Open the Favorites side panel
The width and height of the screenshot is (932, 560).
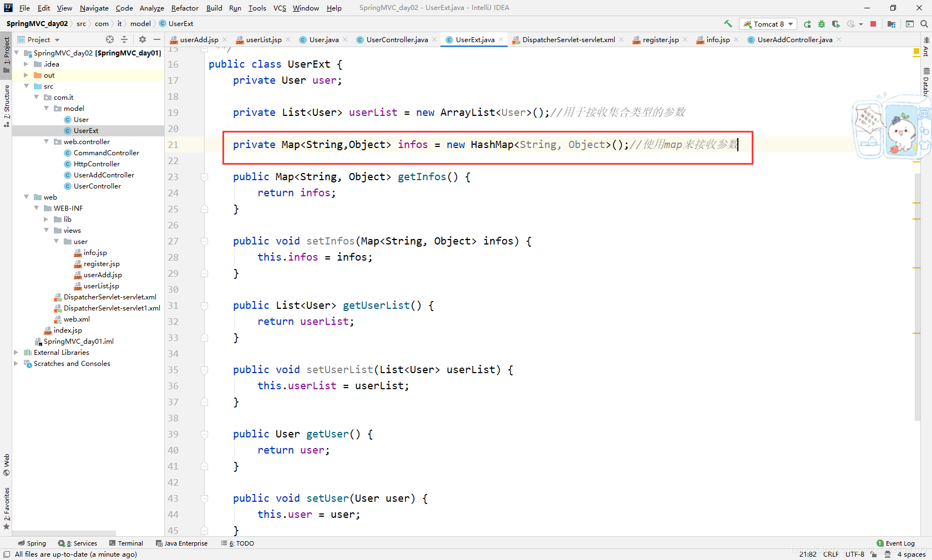point(6,508)
